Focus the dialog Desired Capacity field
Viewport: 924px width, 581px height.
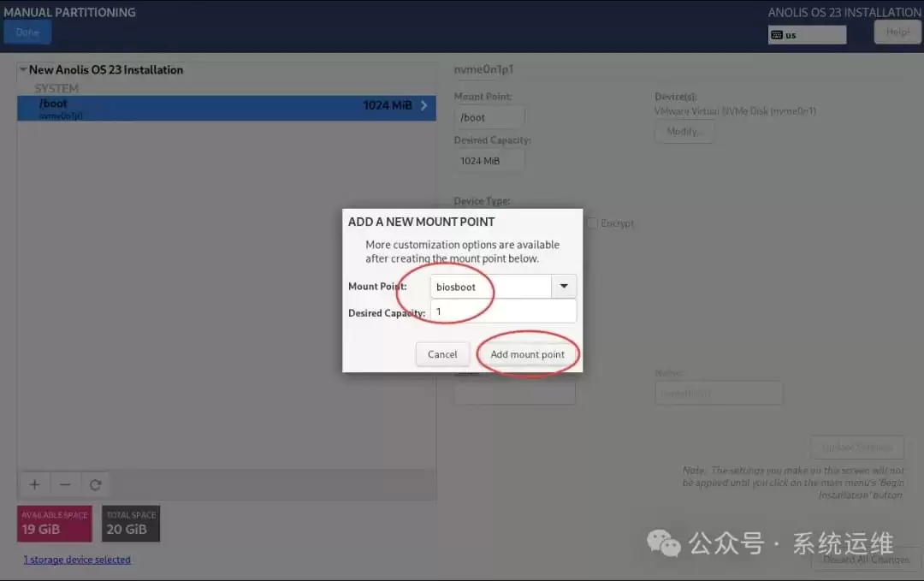coord(503,311)
